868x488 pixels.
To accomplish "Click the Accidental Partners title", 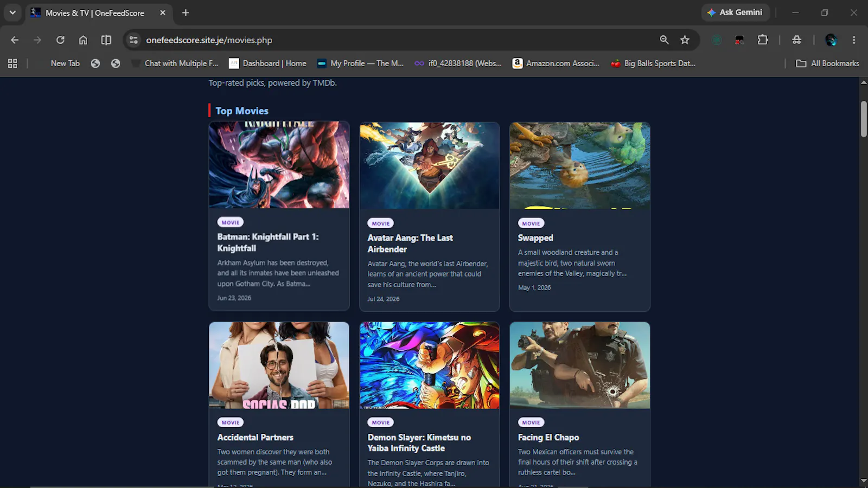I will click(x=255, y=438).
